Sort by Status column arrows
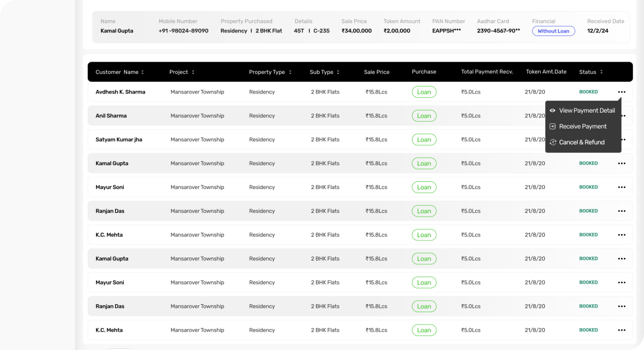Viewport: 644px width, 350px height. 602,72
